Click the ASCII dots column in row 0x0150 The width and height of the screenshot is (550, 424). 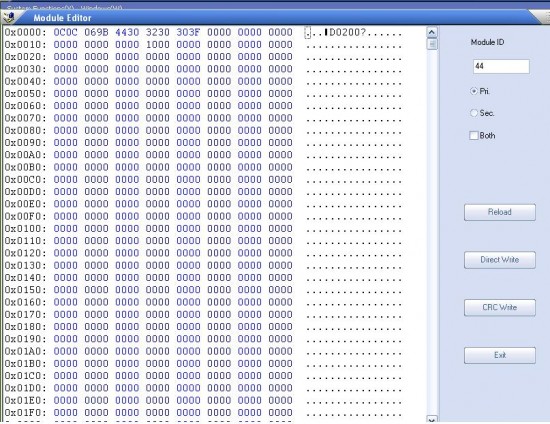pos(354,291)
